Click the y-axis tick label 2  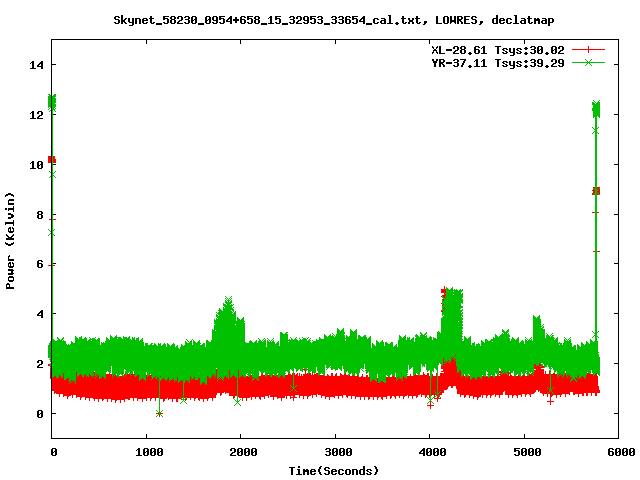point(40,364)
